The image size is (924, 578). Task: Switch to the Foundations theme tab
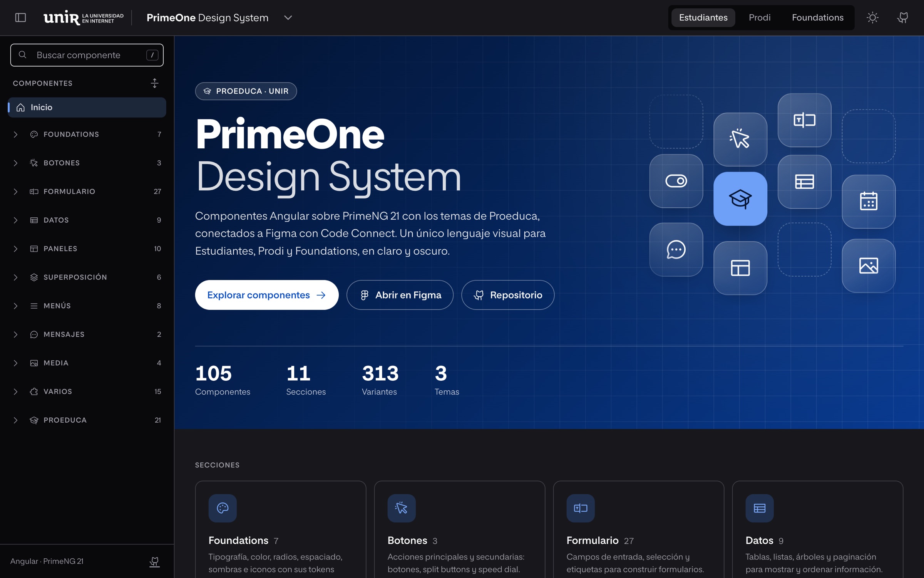[x=817, y=18]
